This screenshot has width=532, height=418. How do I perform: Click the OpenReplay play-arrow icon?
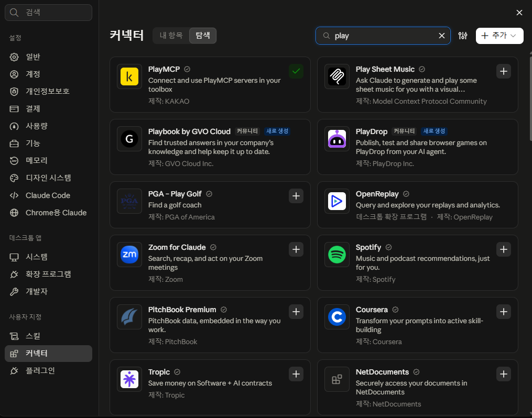pyautogui.click(x=337, y=201)
